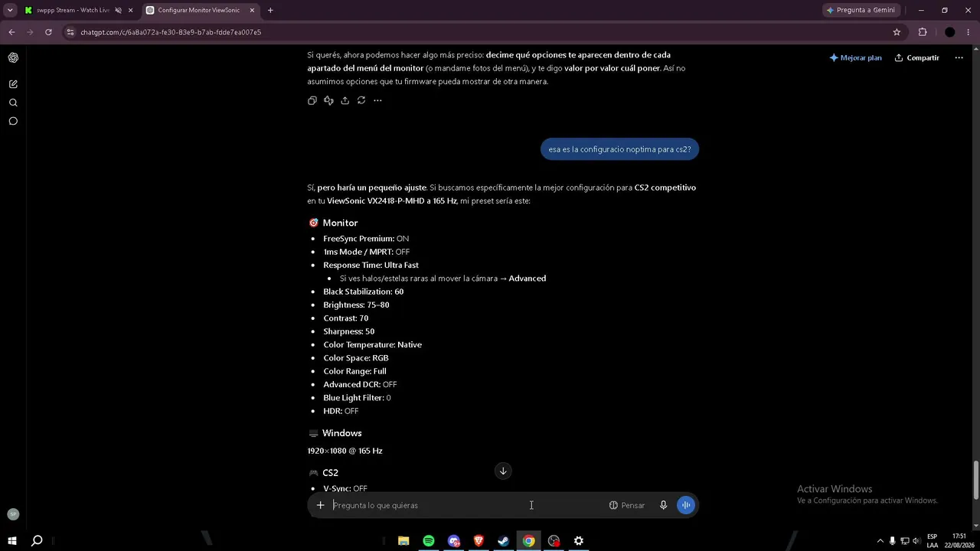Open a new browser tab
Screen dimensions: 980x551
tap(270, 11)
